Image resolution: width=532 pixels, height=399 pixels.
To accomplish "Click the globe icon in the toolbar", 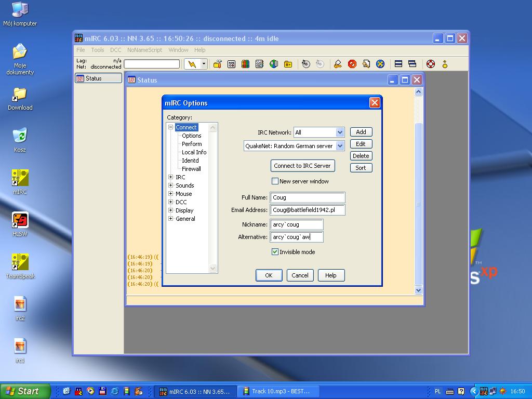I will click(x=274, y=64).
